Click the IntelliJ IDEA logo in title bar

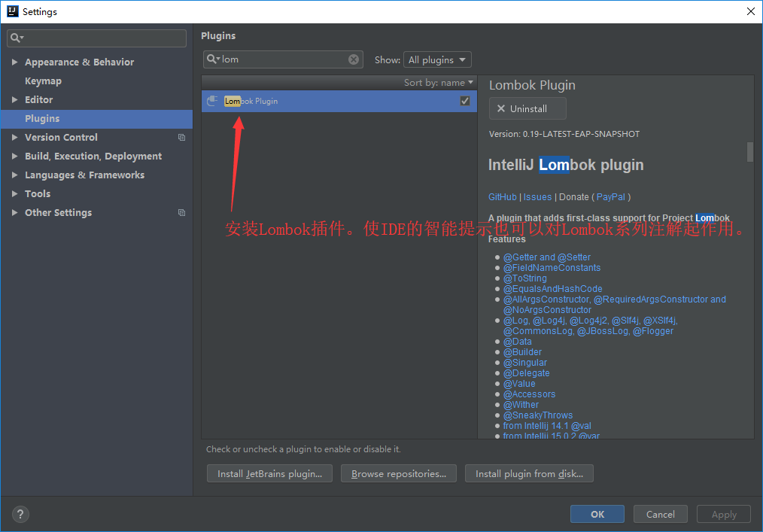tap(13, 11)
